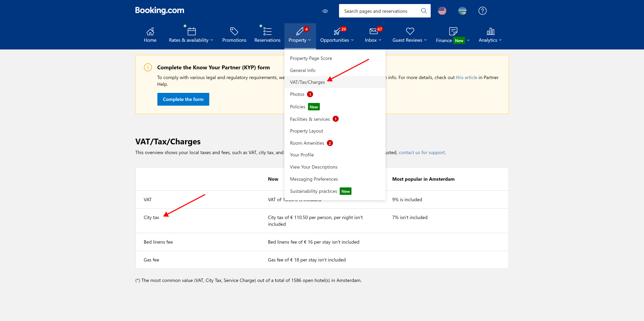The height and width of the screenshot is (321, 644).
Task: Open Property Layout menu item
Action: tap(335, 131)
